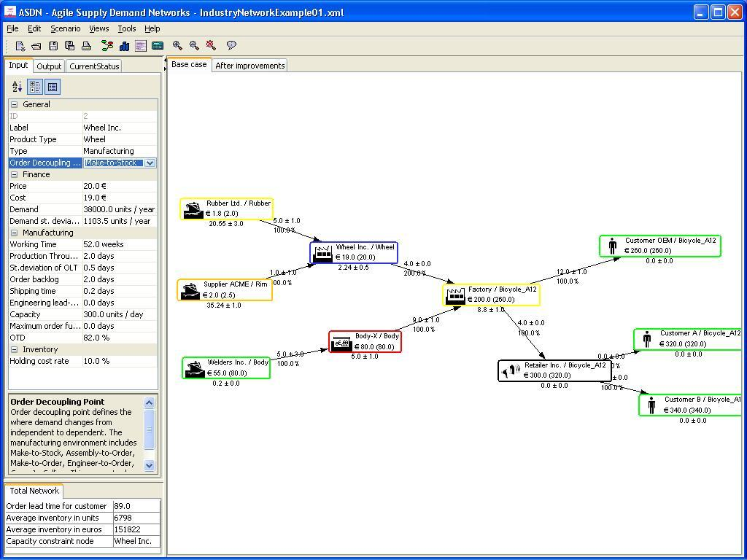Create a new network file from toolbar
The image size is (747, 560).
click(20, 46)
